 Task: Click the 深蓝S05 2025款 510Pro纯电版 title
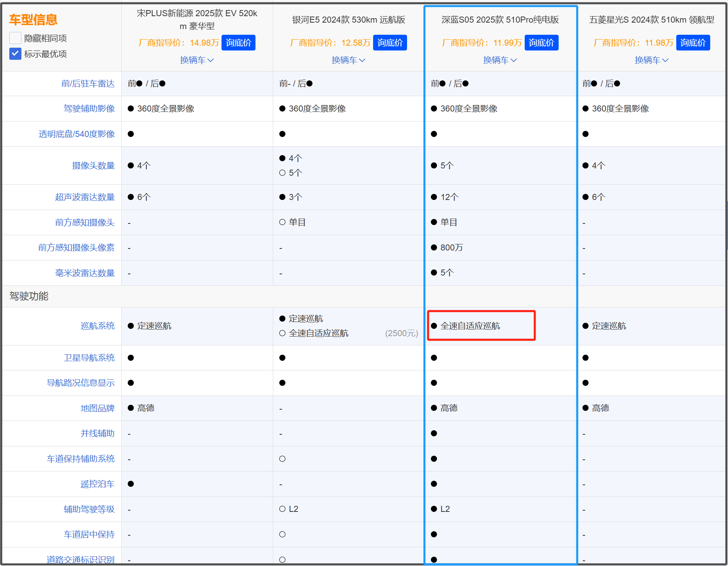pyautogui.click(x=500, y=20)
